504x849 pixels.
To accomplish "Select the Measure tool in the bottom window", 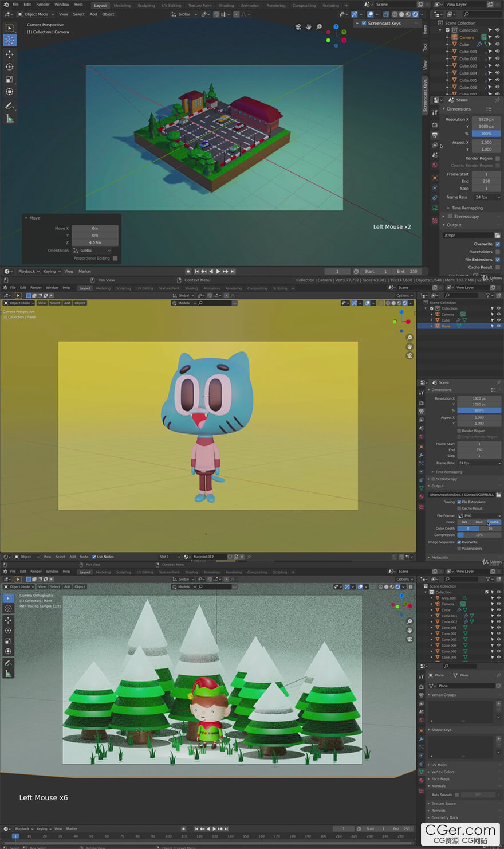I will pyautogui.click(x=8, y=674).
